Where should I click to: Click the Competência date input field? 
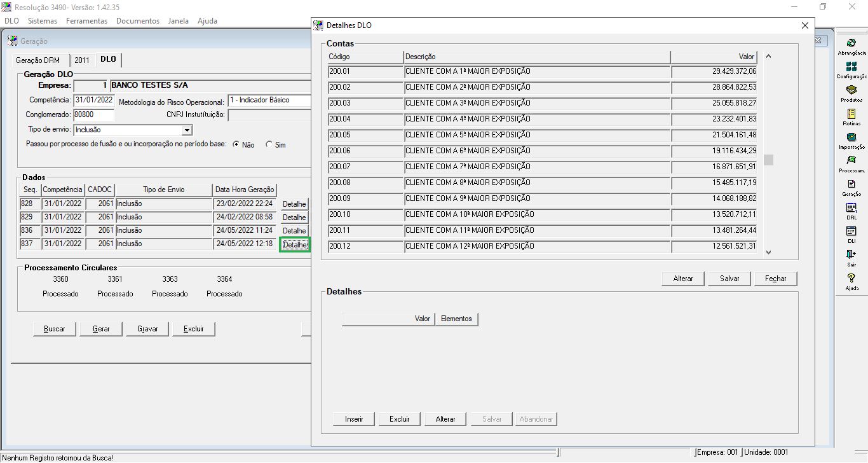[x=93, y=100]
